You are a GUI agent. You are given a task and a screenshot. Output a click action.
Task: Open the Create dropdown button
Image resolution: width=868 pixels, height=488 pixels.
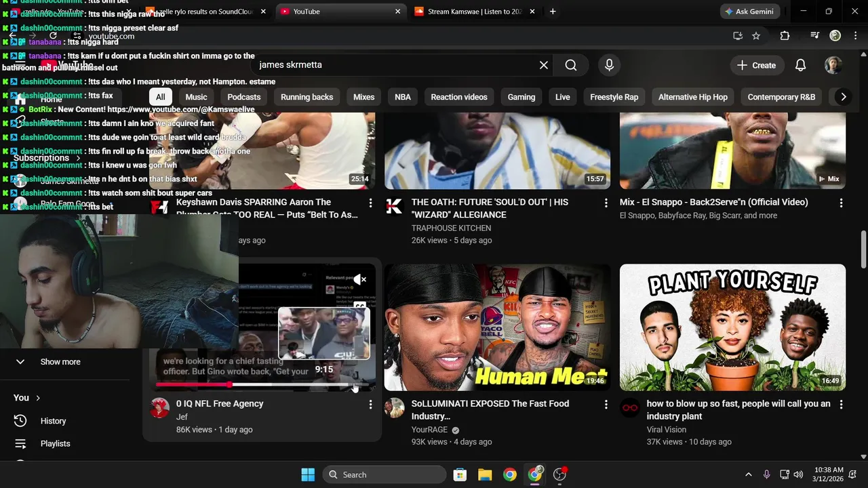pos(756,65)
